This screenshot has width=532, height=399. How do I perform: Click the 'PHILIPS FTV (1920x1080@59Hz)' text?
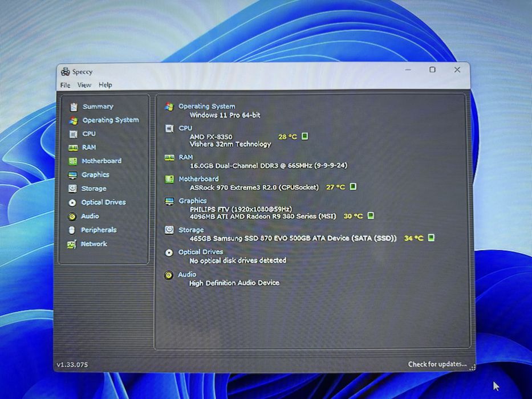coord(241,209)
